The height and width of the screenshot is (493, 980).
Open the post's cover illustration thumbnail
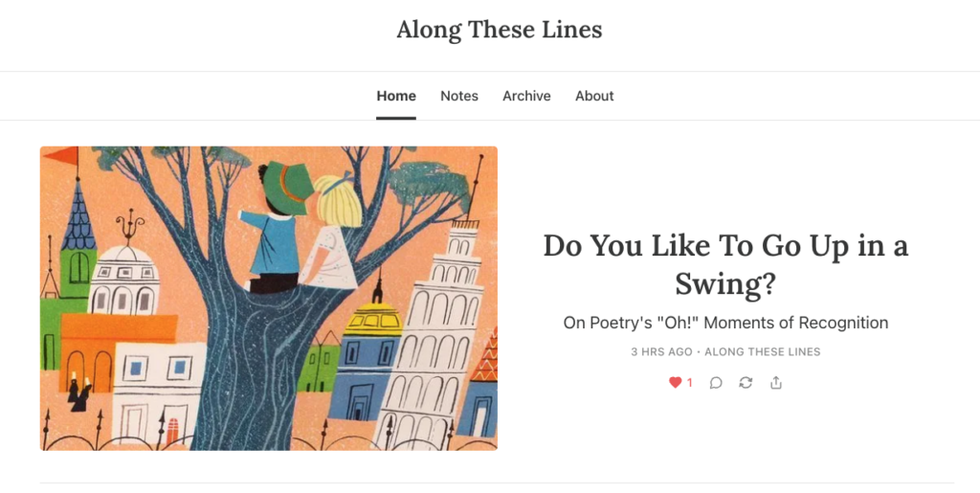pos(268,298)
